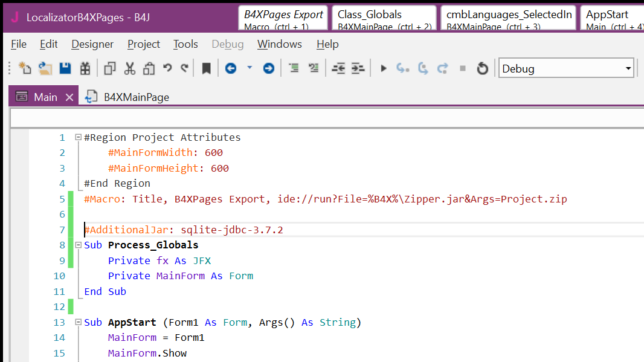
Task: Click the #AdditionalJar line text
Action: click(x=184, y=230)
